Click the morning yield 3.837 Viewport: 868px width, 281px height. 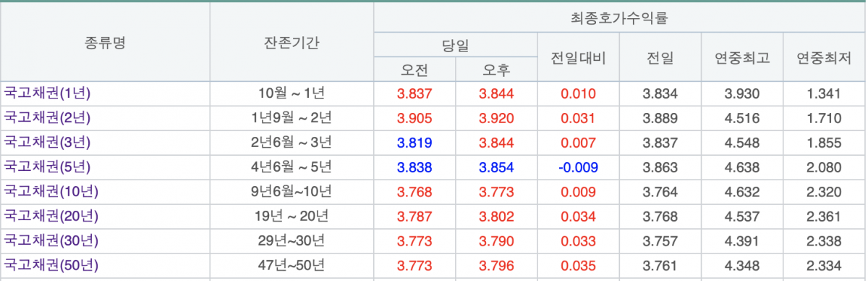coord(414,93)
